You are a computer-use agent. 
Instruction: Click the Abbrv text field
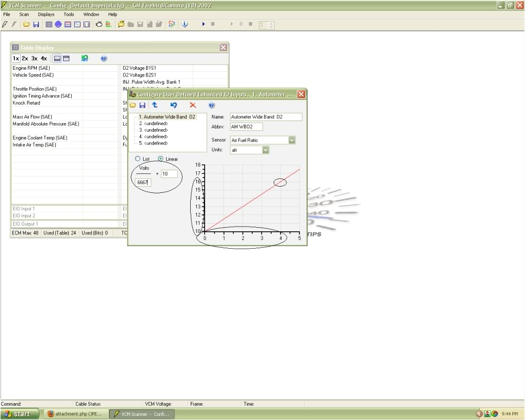[246, 127]
